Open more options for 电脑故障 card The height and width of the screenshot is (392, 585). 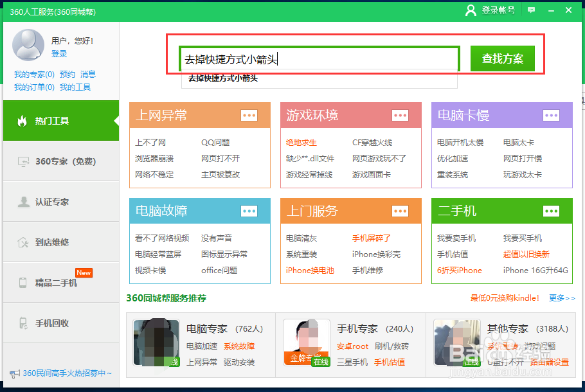(x=249, y=211)
